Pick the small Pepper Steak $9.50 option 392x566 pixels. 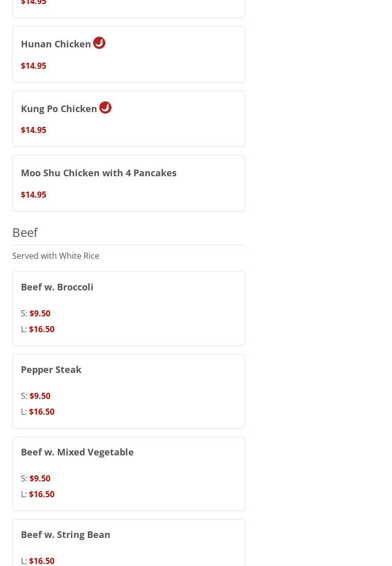40,396
